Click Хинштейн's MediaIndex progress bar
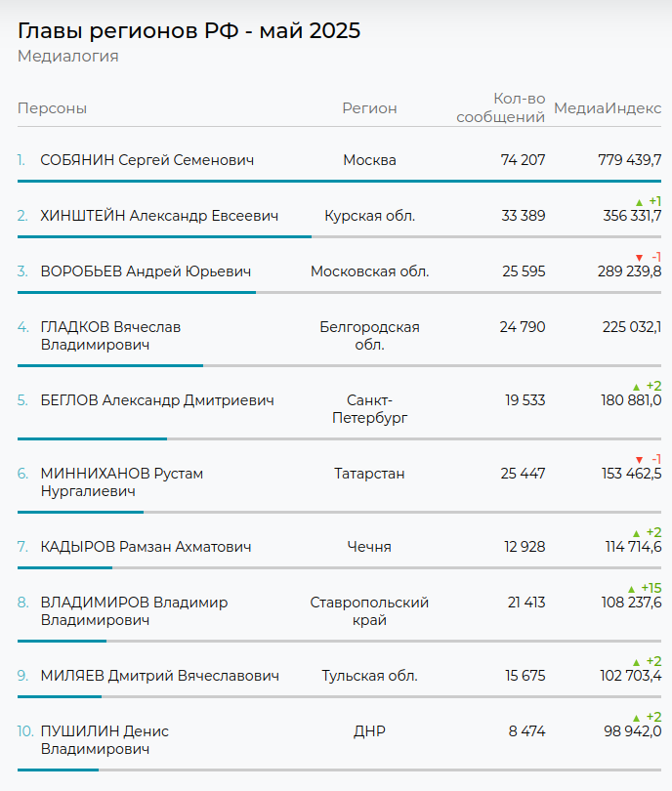The width and height of the screenshot is (672, 791). coord(164,236)
